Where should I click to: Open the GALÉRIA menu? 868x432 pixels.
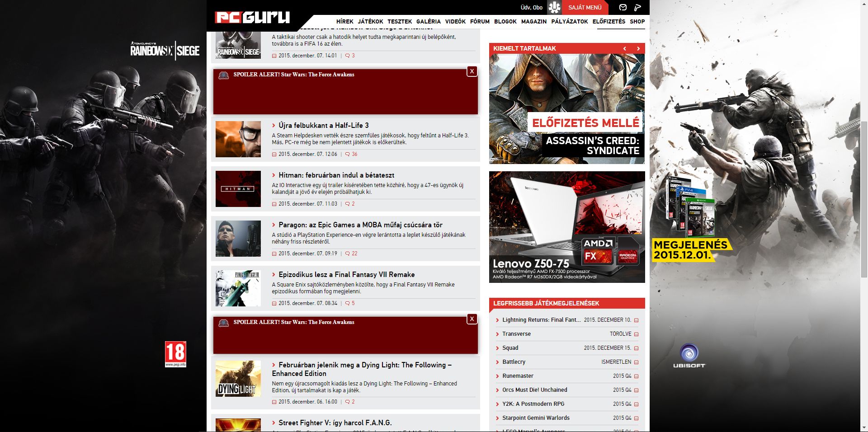(428, 21)
